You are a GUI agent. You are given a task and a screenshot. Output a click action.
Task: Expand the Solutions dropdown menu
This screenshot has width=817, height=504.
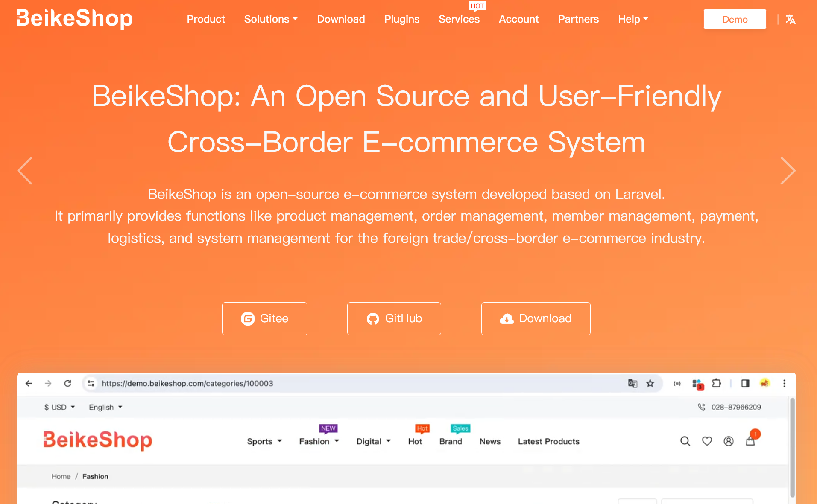[271, 19]
